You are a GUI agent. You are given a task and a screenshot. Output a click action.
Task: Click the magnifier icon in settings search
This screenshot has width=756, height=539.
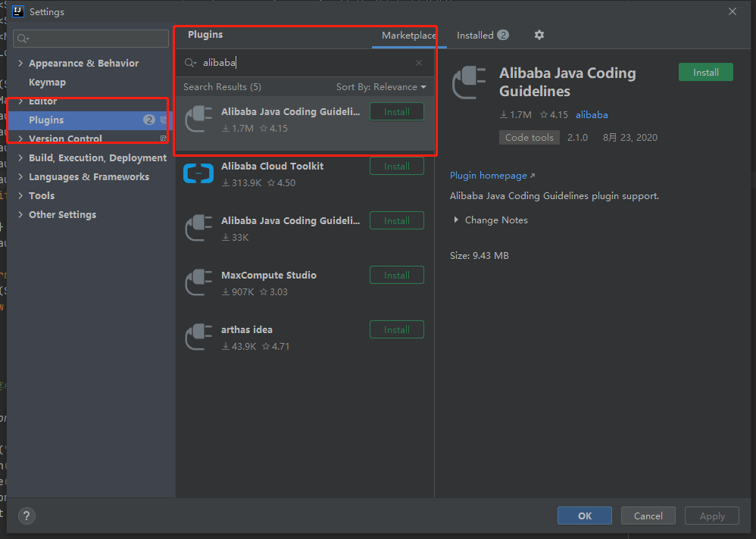coord(23,39)
